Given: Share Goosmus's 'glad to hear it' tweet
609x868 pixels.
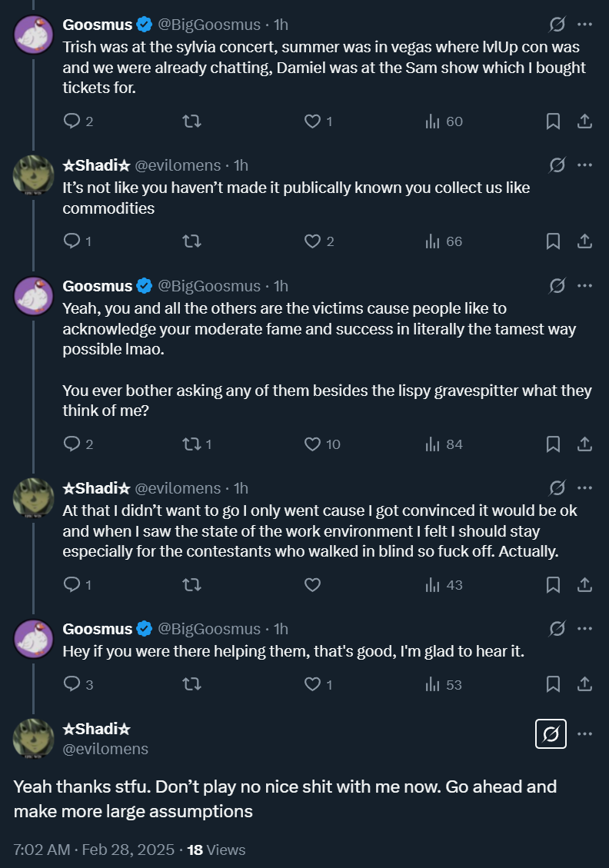Looking at the screenshot, I should 584,683.
